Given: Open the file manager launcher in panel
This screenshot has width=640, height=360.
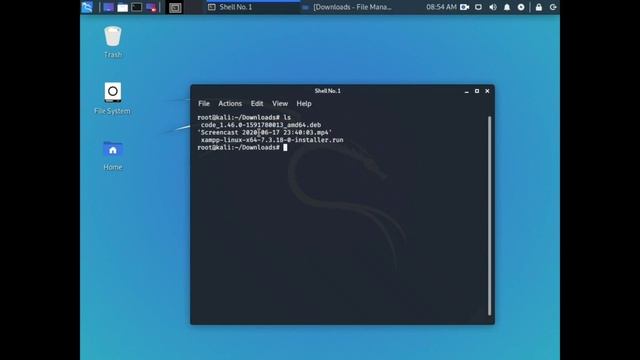Looking at the screenshot, I should (x=122, y=7).
